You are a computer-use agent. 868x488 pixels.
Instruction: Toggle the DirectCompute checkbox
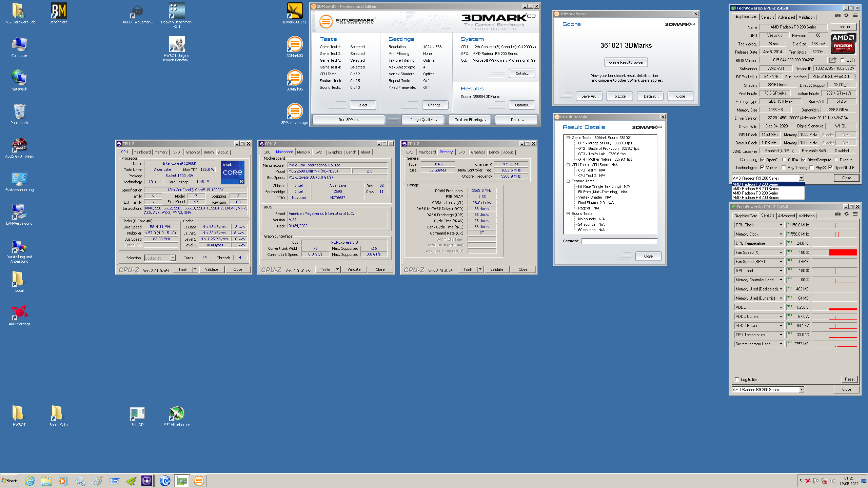pos(803,160)
